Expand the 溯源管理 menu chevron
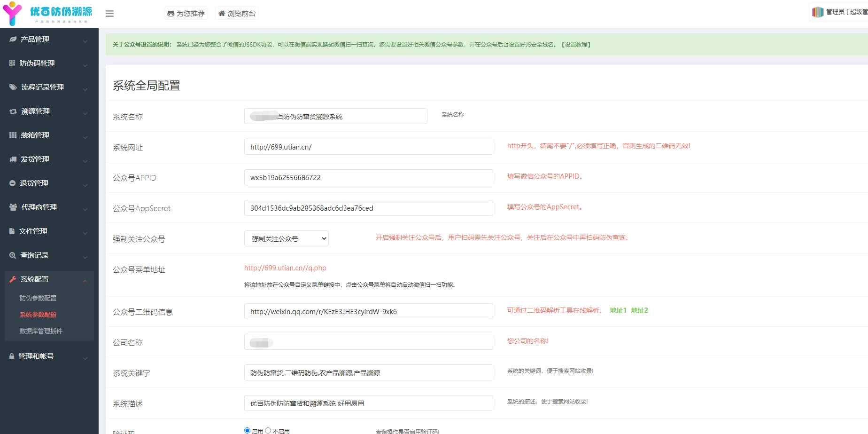Viewport: 868px width, 434px height. pyautogui.click(x=85, y=113)
